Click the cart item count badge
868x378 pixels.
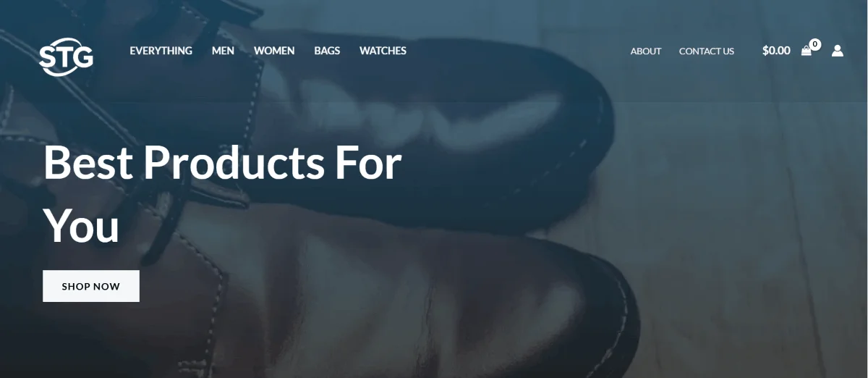tap(815, 44)
